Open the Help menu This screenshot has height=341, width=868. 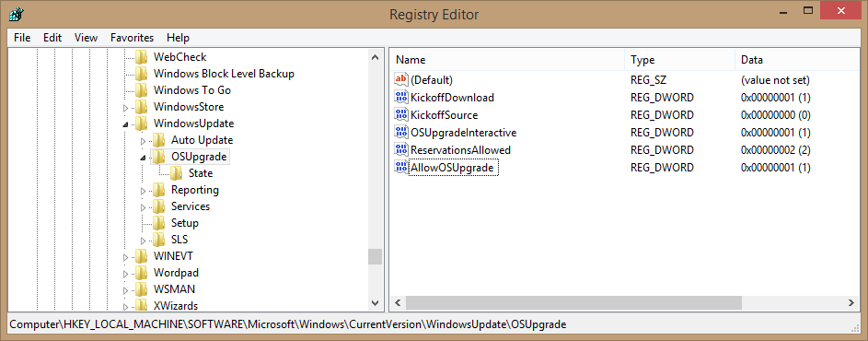(x=178, y=38)
